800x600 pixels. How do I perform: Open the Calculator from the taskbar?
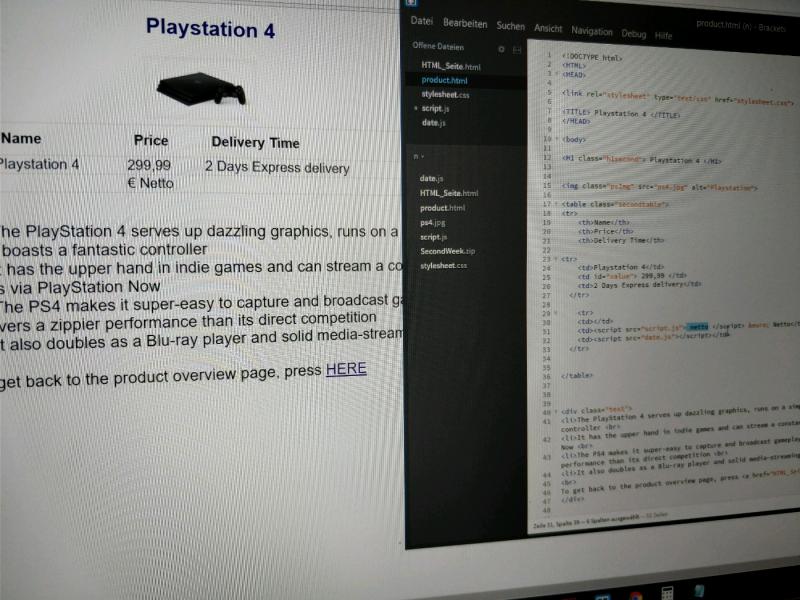pyautogui.click(x=667, y=593)
